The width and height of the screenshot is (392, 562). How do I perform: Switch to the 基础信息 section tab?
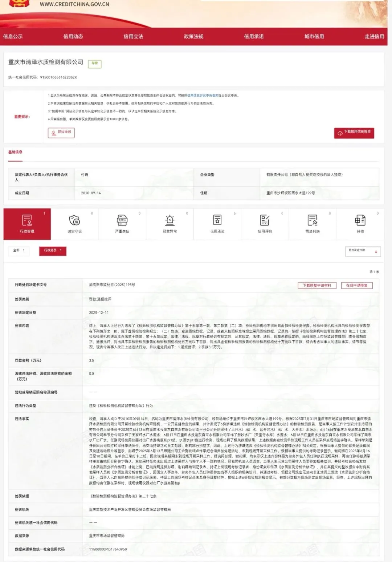coord(15,152)
